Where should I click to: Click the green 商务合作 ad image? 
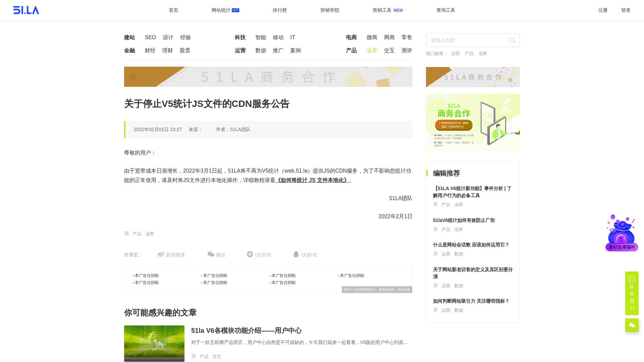[473, 122]
